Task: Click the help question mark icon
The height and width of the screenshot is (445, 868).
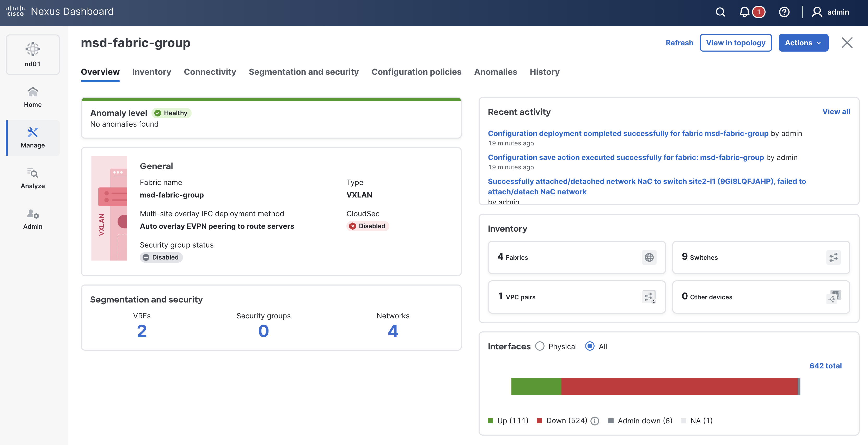Action: [784, 12]
